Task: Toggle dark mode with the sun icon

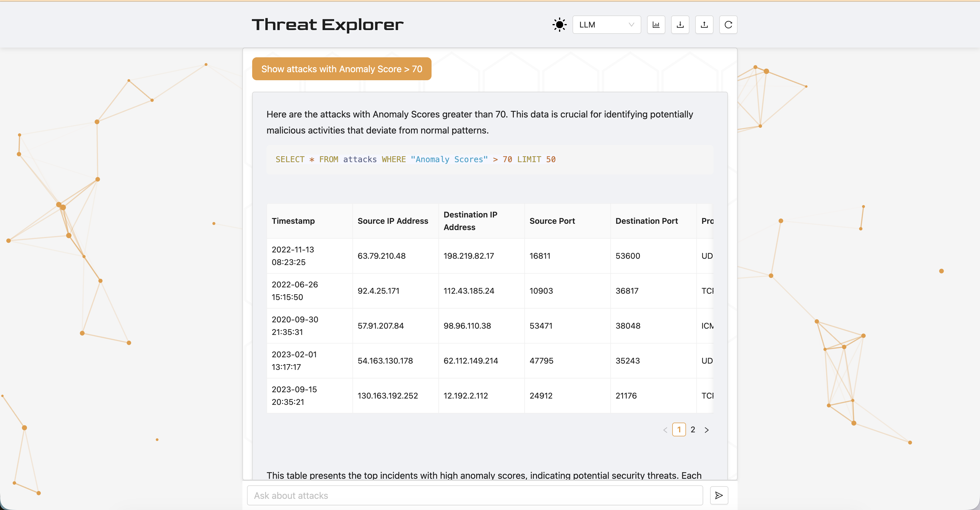Action: [559, 24]
